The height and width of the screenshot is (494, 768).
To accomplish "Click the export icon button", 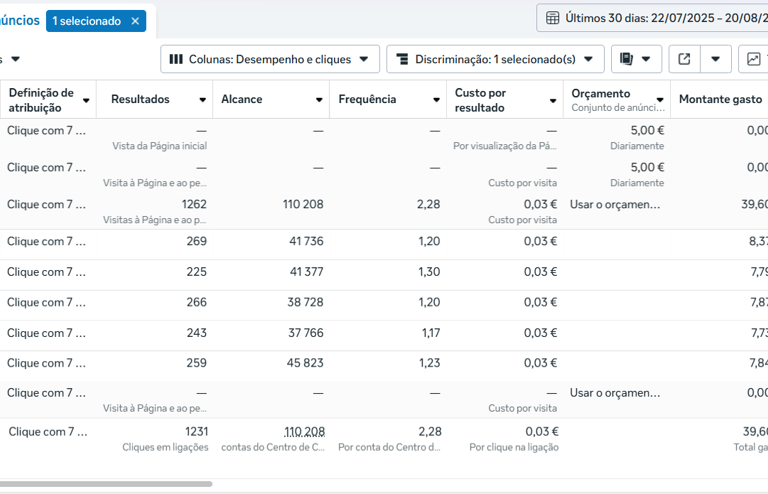I will click(684, 59).
